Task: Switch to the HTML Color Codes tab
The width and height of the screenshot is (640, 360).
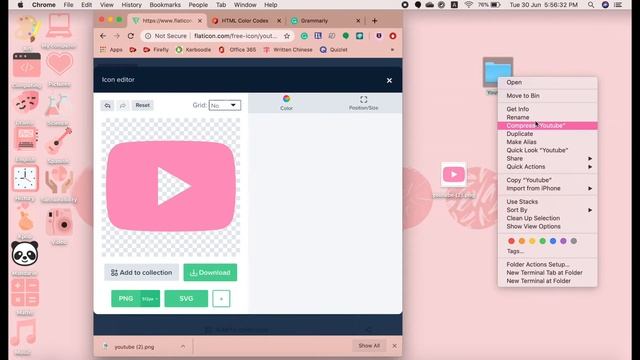Action: coord(245,20)
